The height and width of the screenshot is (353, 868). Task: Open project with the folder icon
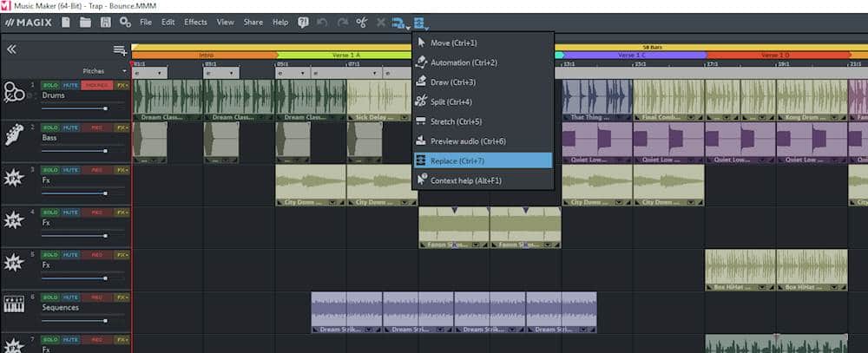85,22
